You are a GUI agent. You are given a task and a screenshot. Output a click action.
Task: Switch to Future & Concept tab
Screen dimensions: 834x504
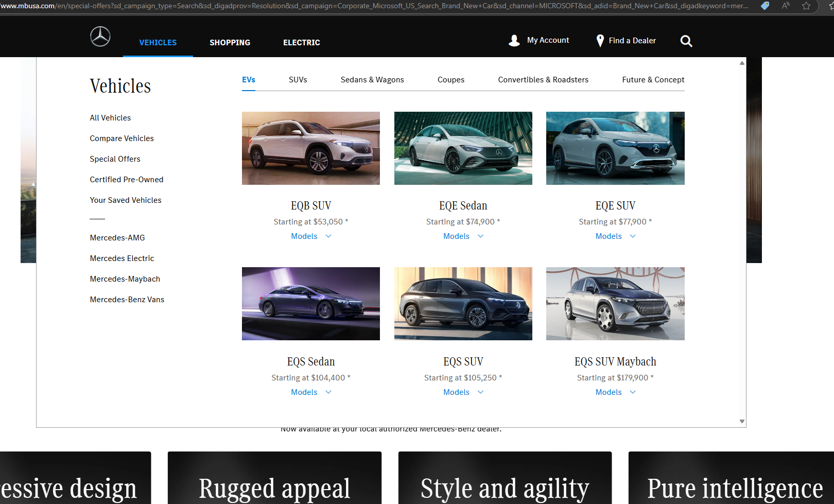coord(653,80)
